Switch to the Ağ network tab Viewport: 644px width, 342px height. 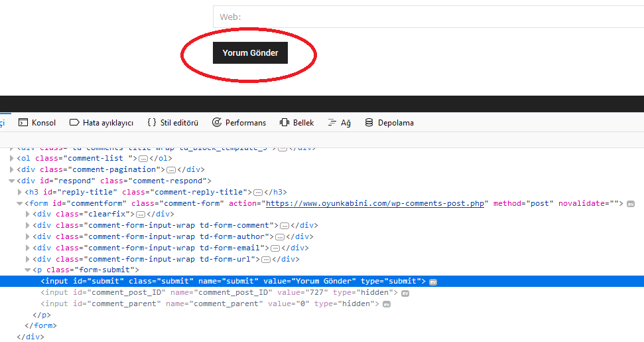click(340, 122)
